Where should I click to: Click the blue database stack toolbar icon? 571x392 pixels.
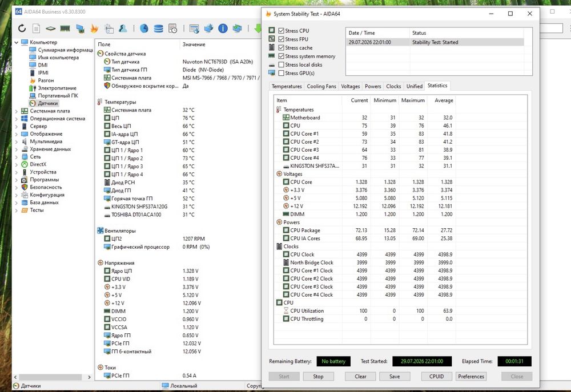[158, 28]
